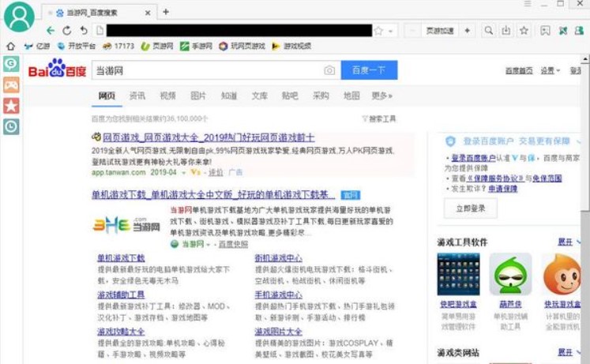The image size is (590, 364).
Task: Switch to the 贴吧 tab
Action: (x=290, y=96)
